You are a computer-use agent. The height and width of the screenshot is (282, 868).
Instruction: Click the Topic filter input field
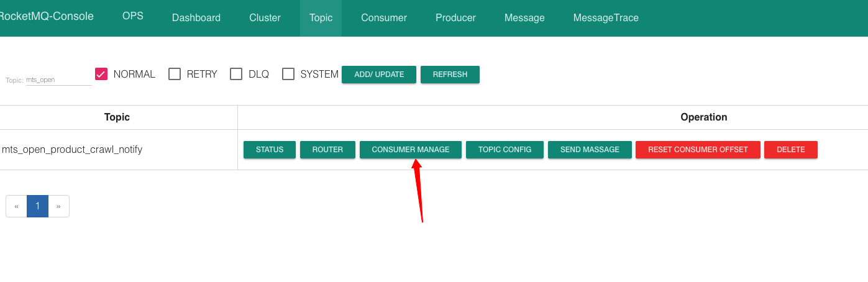coord(58,80)
